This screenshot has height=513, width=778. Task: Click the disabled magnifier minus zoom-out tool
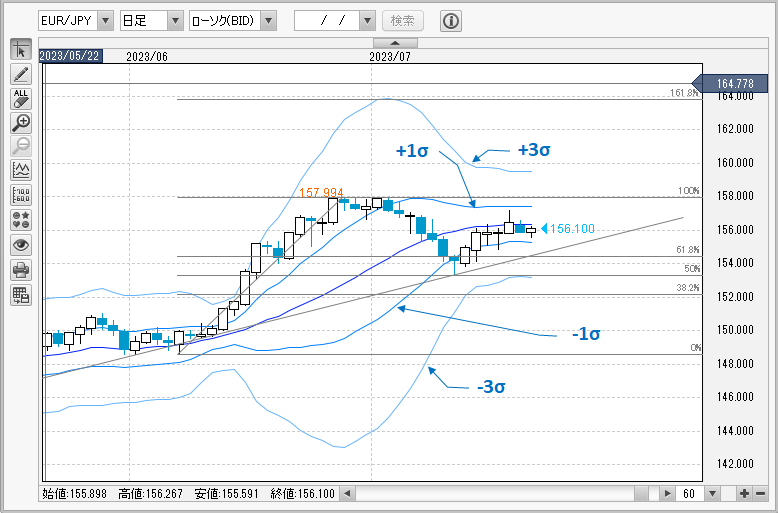pyautogui.click(x=21, y=146)
